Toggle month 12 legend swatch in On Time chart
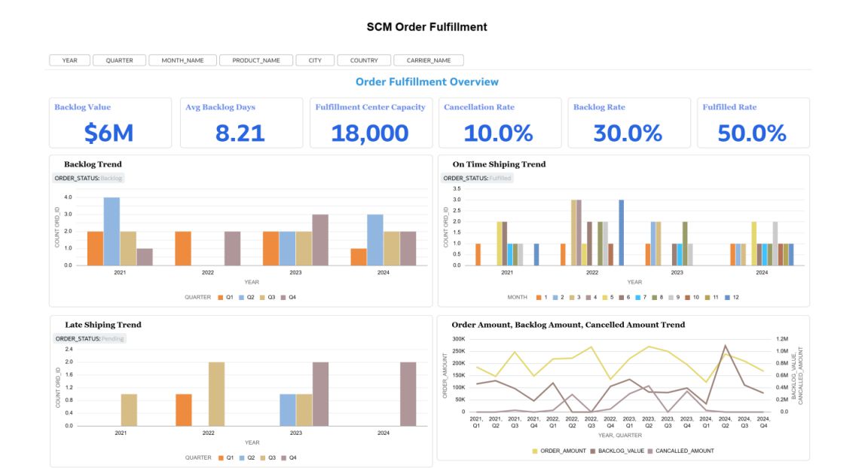 tap(727, 297)
